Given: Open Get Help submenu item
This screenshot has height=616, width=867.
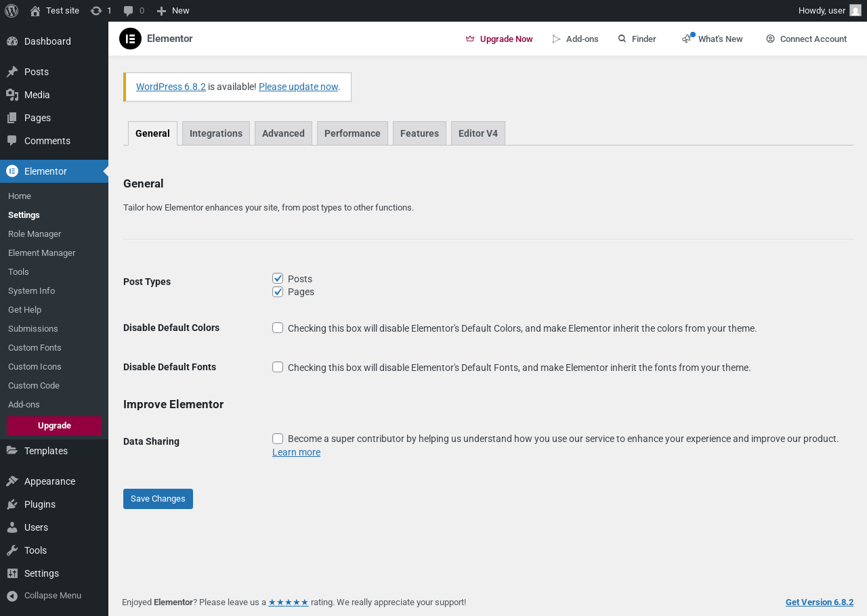Looking at the screenshot, I should tap(24, 309).
